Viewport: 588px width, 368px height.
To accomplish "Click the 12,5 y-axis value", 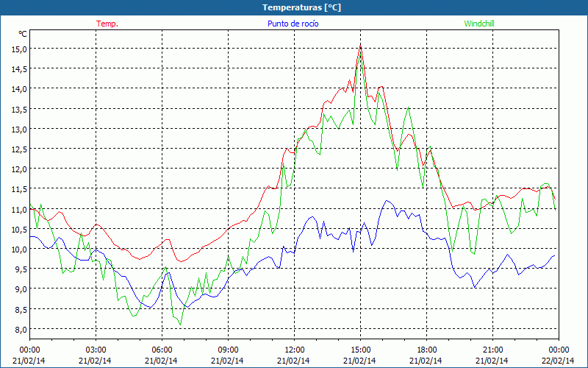I will (20, 149).
